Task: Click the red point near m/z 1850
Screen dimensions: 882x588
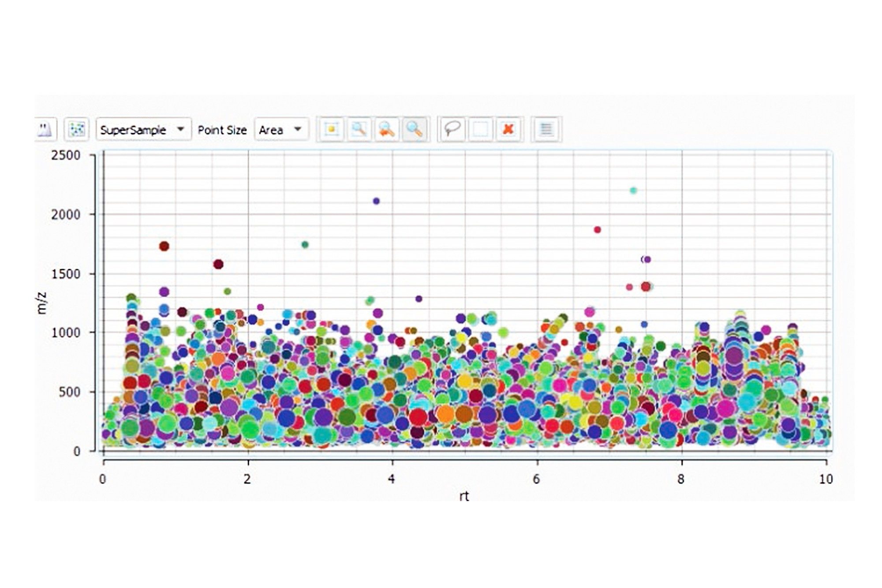Action: tap(598, 230)
